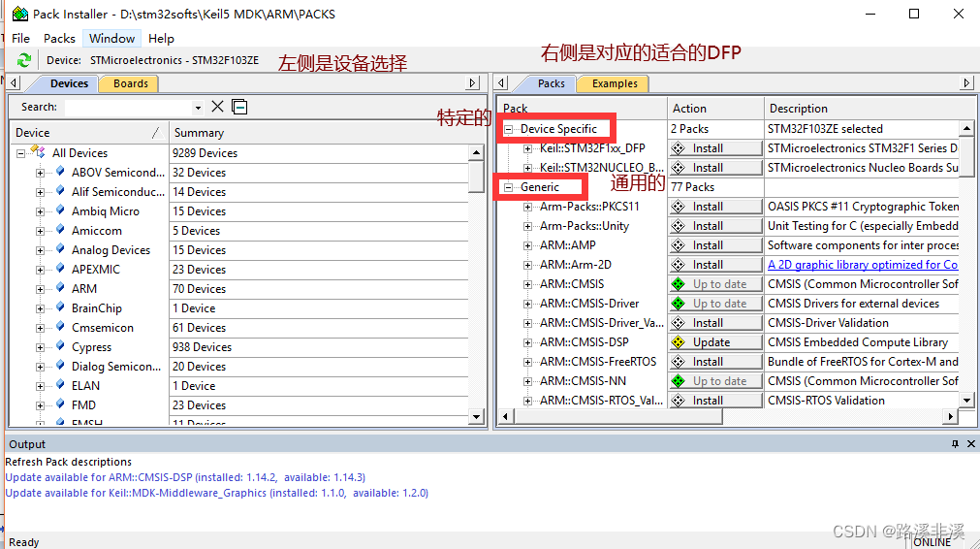Select the Arm-Packs::Unity pack row
Screen dimensions: 980x549
pyautogui.click(x=585, y=226)
